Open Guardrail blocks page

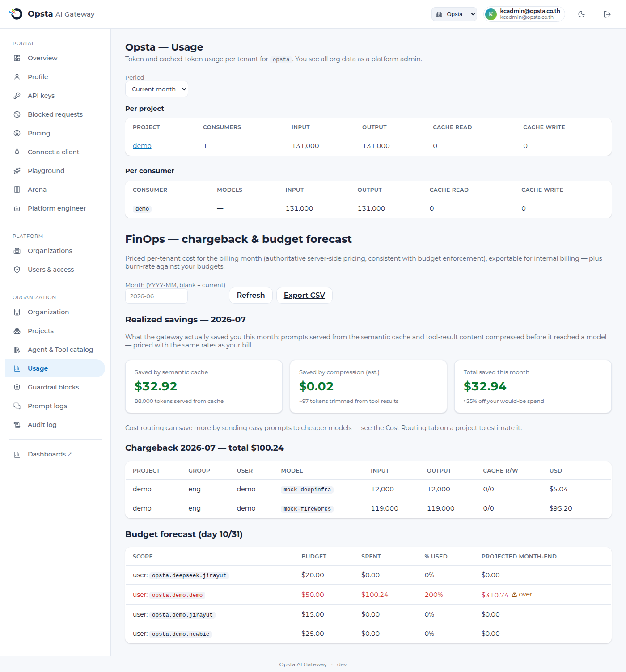55,387
